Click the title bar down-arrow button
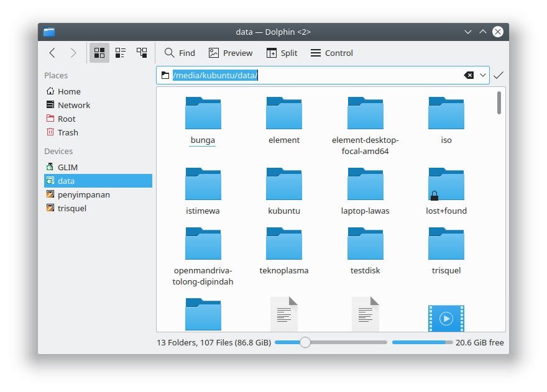Screen dimensions: 547x392 pos(468,32)
